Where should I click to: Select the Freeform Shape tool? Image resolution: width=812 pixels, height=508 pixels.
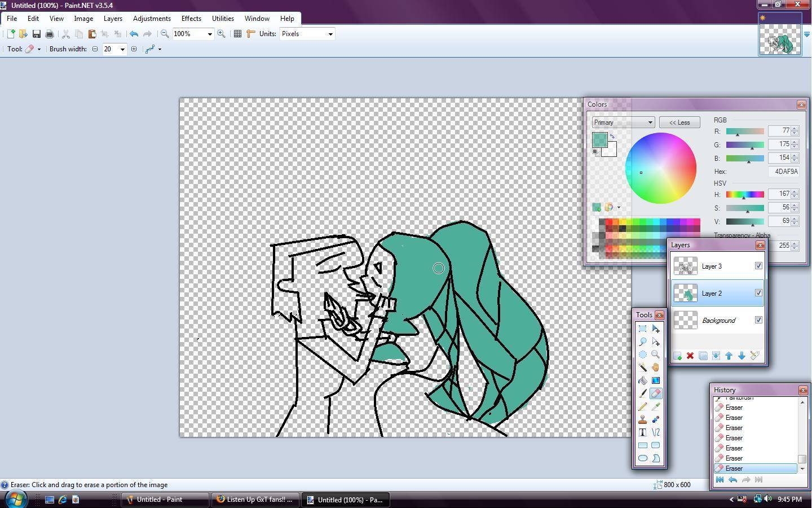656,458
